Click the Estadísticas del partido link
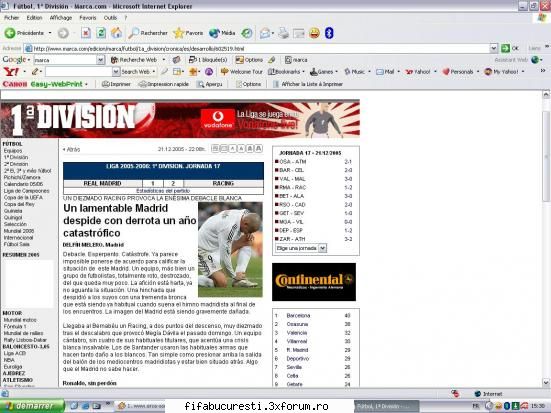551x413 pixels. (163, 191)
